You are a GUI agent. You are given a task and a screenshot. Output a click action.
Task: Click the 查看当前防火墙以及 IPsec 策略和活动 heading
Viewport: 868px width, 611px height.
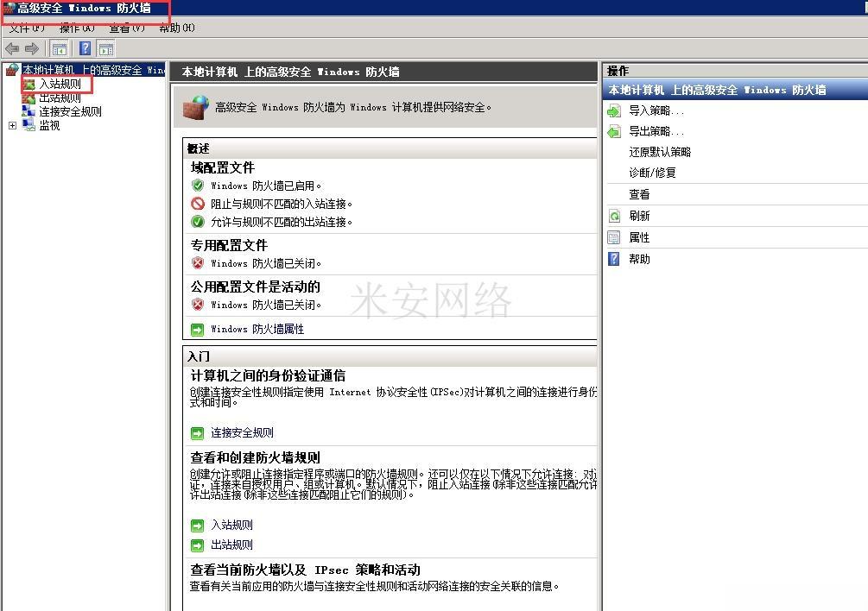(x=305, y=570)
